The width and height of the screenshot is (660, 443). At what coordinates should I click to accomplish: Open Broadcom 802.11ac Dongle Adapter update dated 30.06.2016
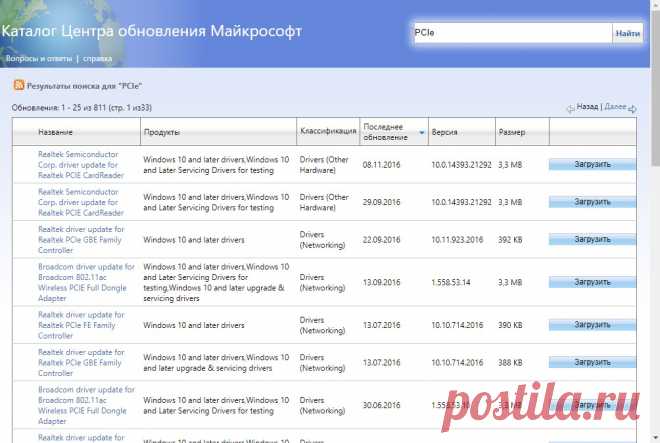click(x=86, y=405)
